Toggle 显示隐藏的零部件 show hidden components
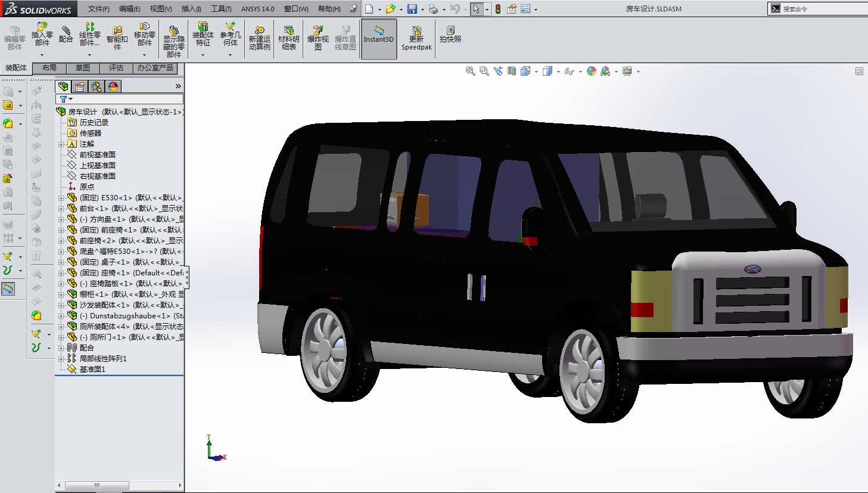This screenshot has width=868, height=493. [173, 41]
